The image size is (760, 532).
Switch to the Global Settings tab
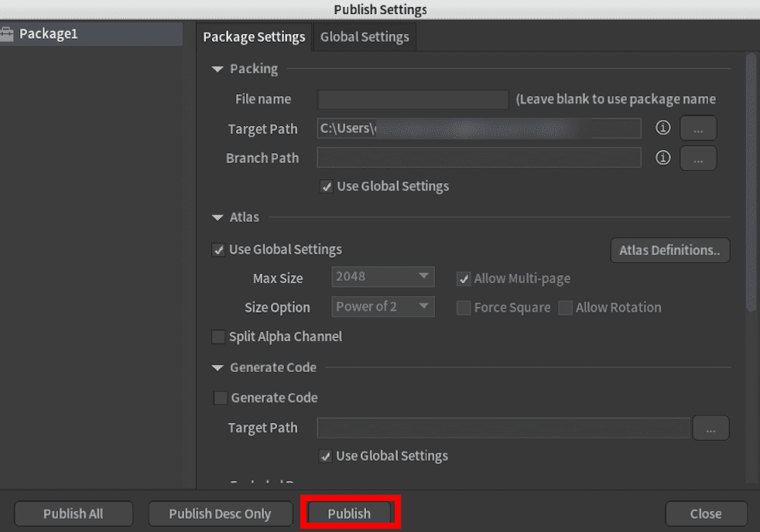365,37
